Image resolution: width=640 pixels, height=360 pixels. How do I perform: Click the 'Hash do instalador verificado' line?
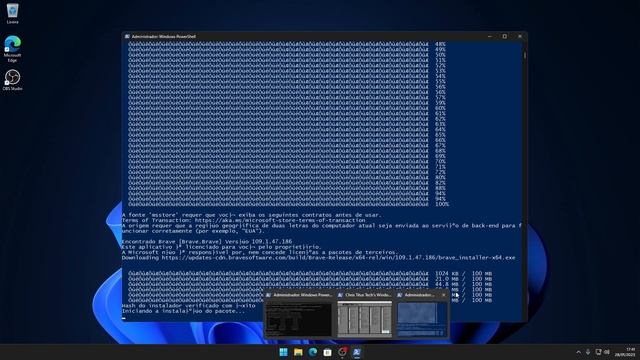pyautogui.click(x=189, y=305)
